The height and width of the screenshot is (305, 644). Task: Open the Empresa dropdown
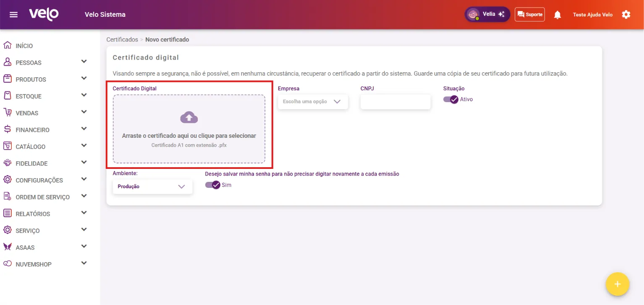(313, 102)
